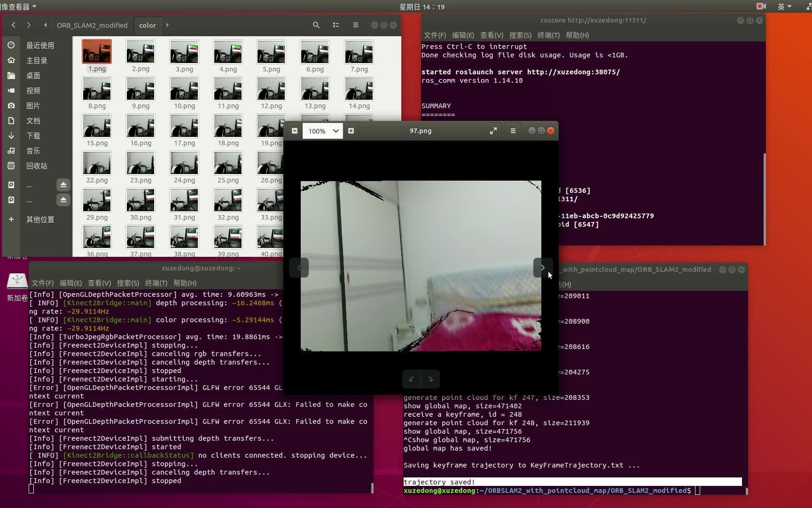Viewport: 812px width, 508px height.
Task: Open the Nautilus hamburger menu
Action: pos(356,25)
